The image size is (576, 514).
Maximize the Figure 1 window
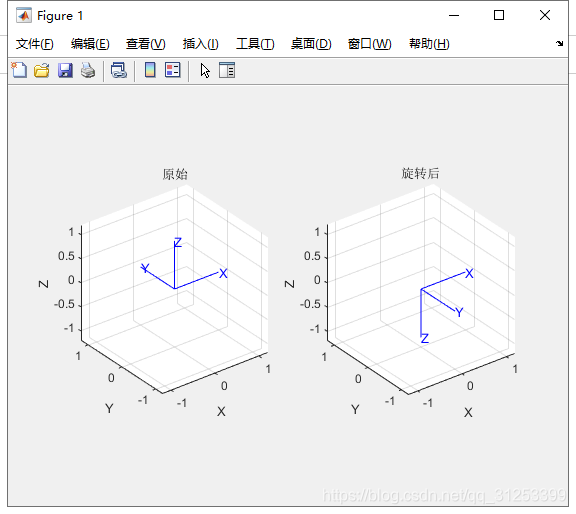pyautogui.click(x=499, y=15)
